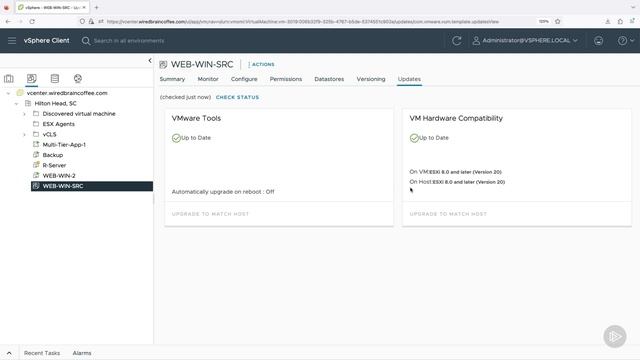Image resolution: width=640 pixels, height=360 pixels.
Task: Click the VMware Tools card heading
Action: [x=196, y=118]
